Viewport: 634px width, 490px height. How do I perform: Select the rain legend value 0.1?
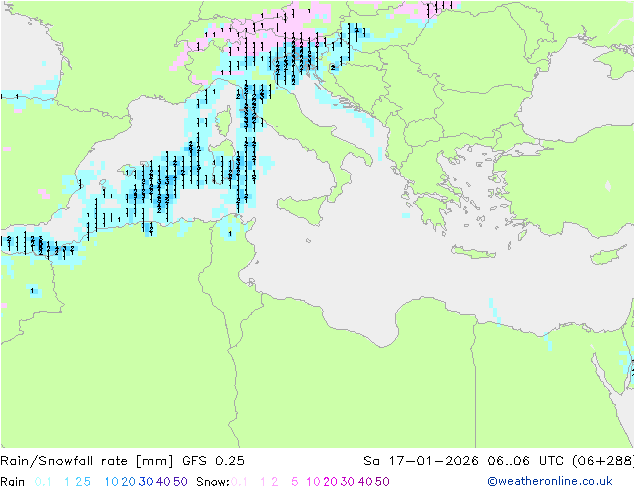pos(43,482)
